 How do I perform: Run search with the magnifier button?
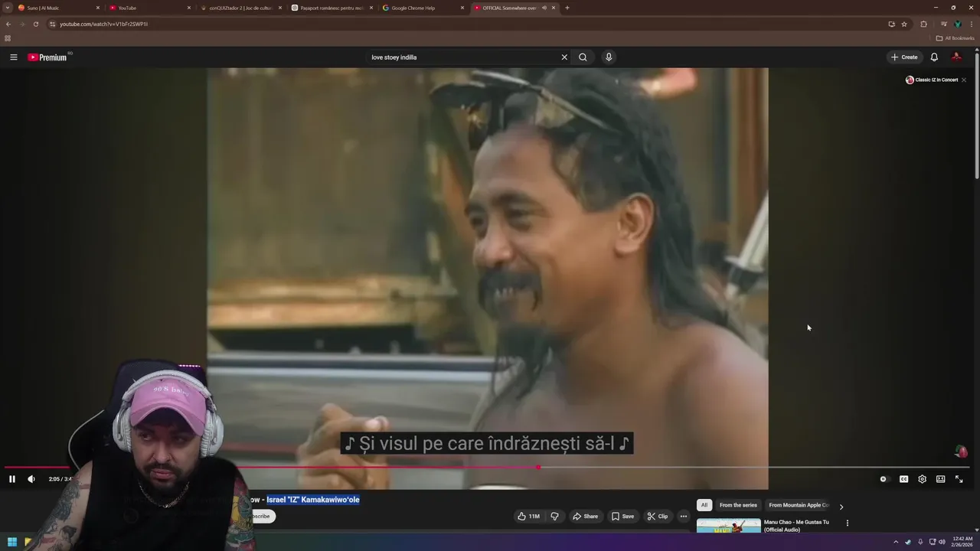click(x=583, y=57)
